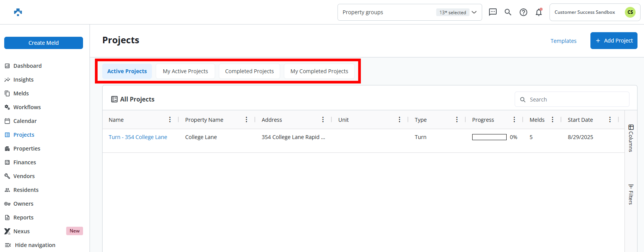Open the help question mark icon
This screenshot has width=644, height=252.
click(x=523, y=12)
